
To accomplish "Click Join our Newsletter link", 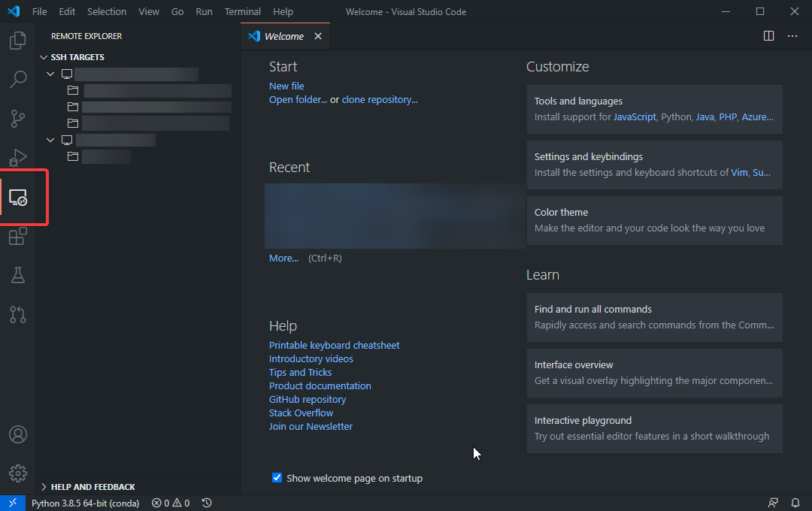I will coord(311,426).
